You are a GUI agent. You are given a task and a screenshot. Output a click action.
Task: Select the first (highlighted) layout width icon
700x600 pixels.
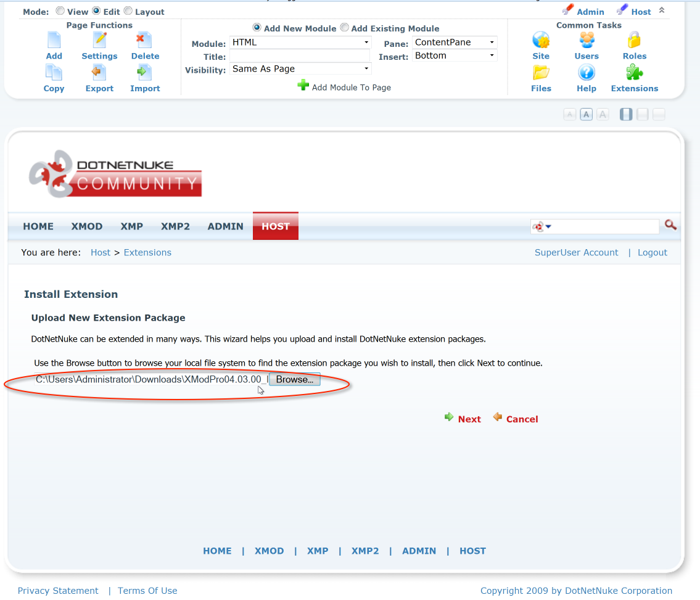[626, 115]
